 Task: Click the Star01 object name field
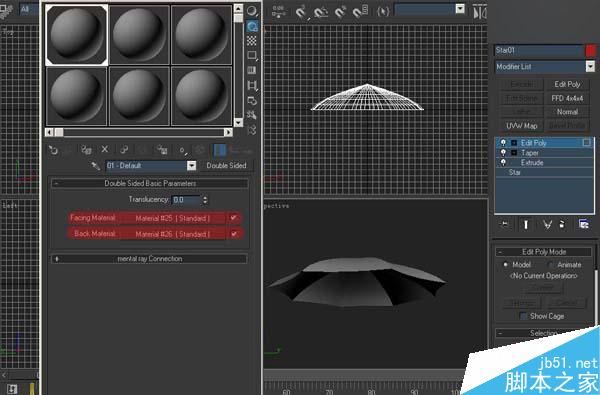click(538, 51)
